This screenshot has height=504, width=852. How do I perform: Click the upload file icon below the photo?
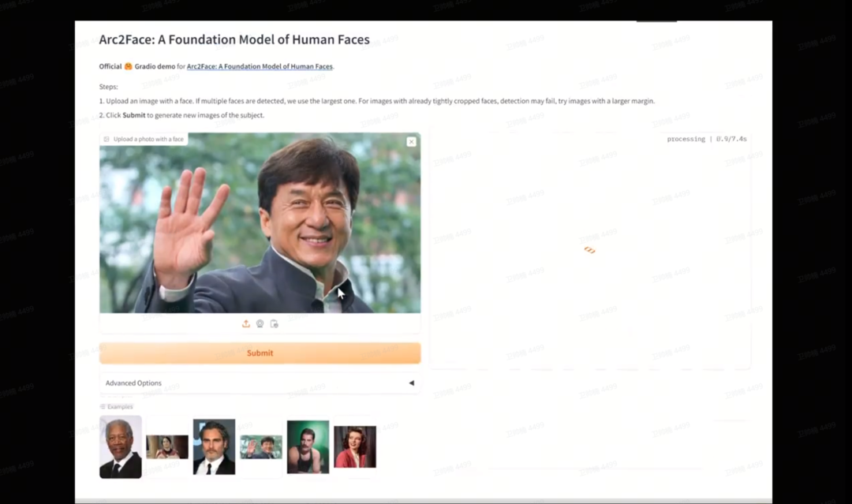pos(246,323)
